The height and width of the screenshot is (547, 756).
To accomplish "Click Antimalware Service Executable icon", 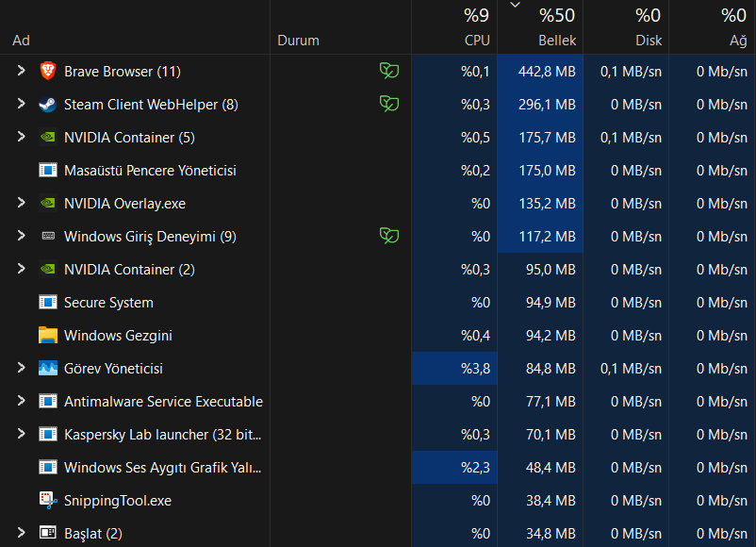I will 48,401.
